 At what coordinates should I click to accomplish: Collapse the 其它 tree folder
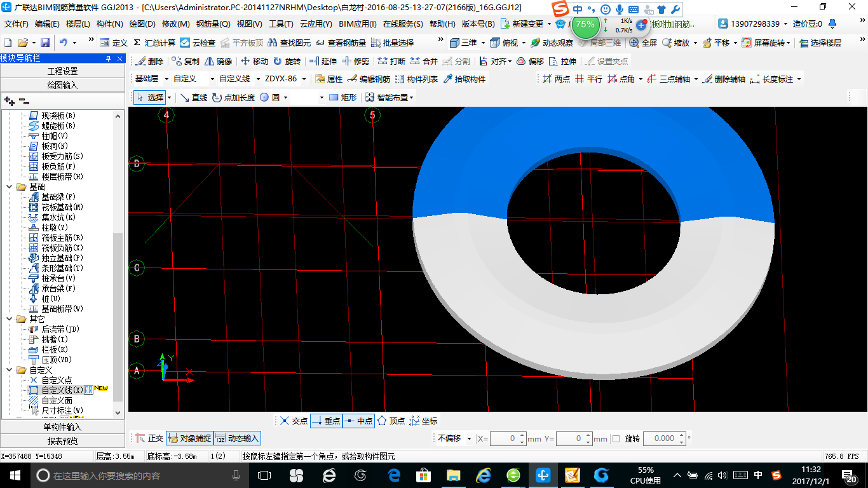point(10,319)
